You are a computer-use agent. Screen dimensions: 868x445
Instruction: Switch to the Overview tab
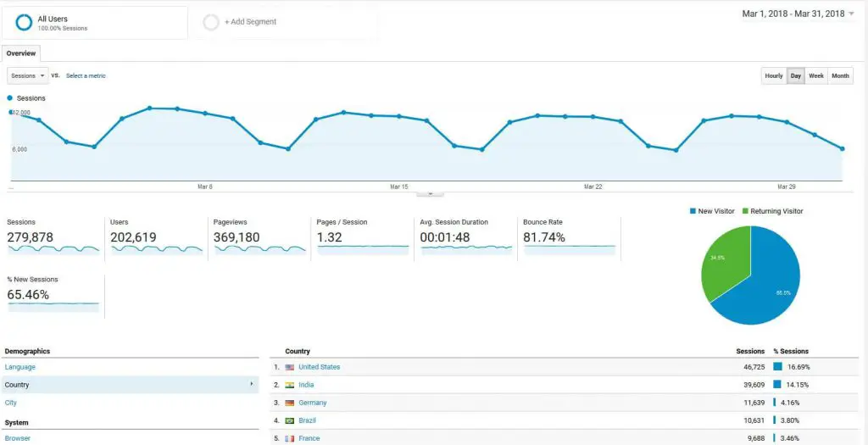21,53
